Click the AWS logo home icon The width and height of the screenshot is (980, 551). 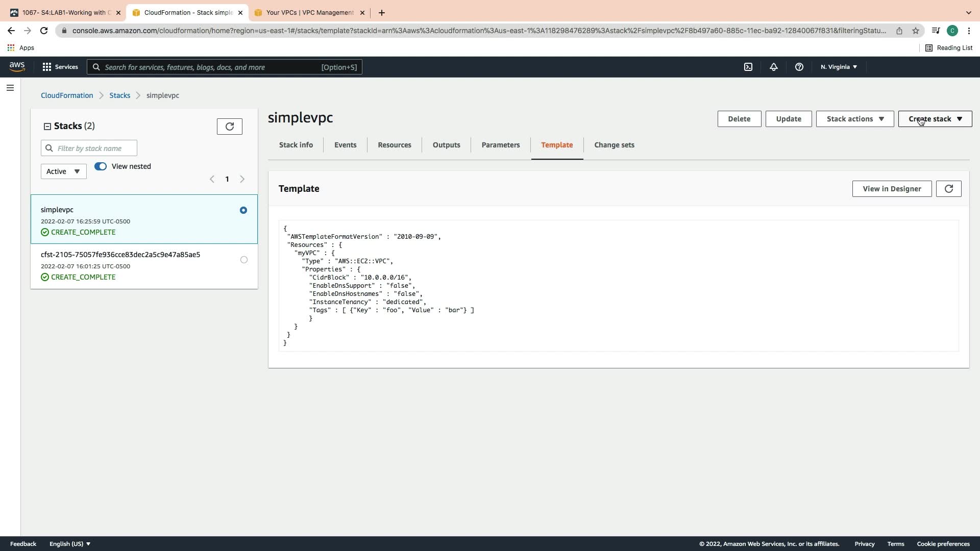click(x=17, y=67)
